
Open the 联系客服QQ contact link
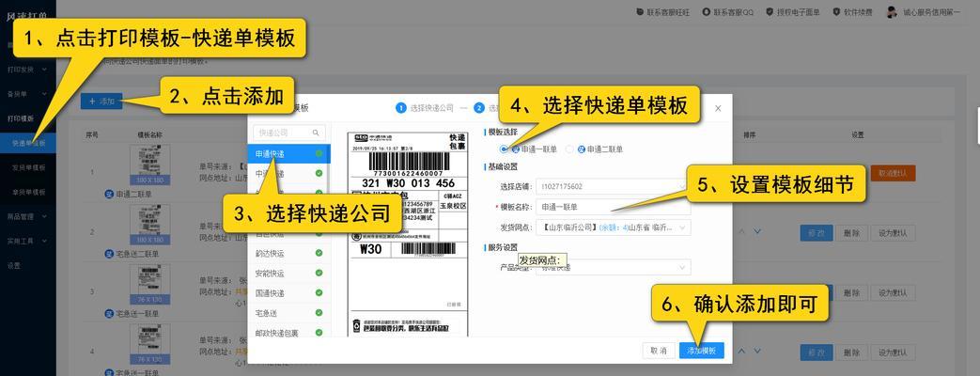point(727,12)
